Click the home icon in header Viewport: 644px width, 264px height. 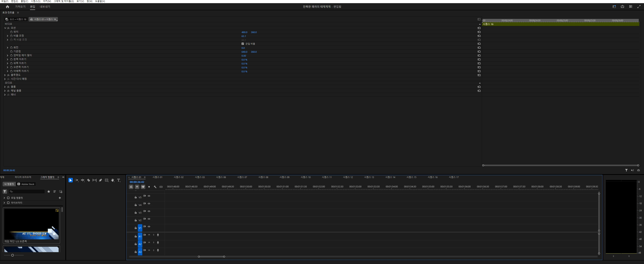7,7
